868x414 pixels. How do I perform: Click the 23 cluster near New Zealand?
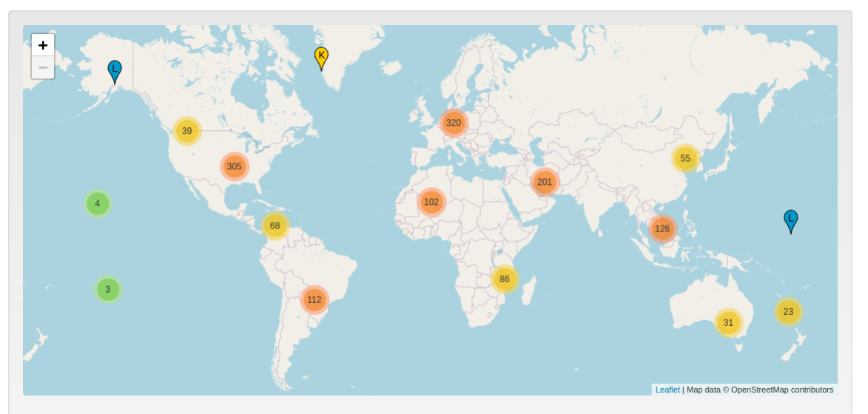[788, 311]
